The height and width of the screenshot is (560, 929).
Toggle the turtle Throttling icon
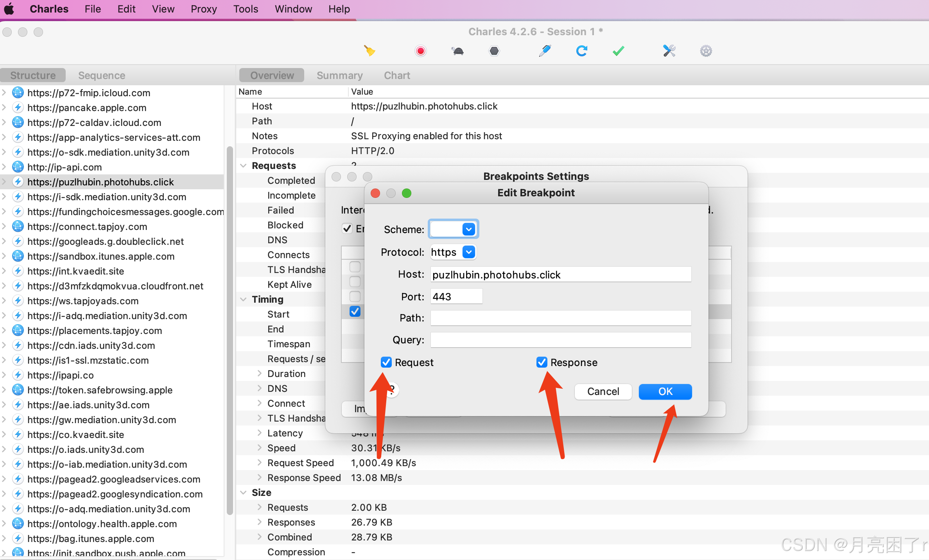(457, 51)
